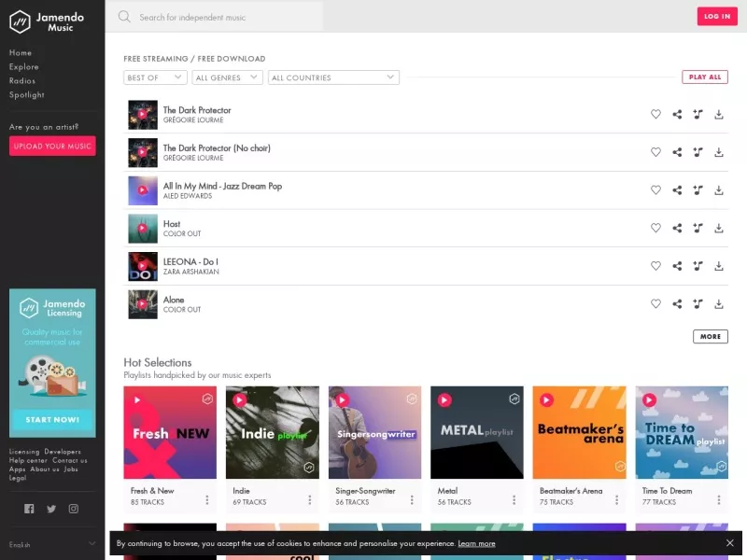Viewport: 747px width, 560px height.
Task: Like The Dark Protector (No choir) track
Action: pyautogui.click(x=655, y=152)
